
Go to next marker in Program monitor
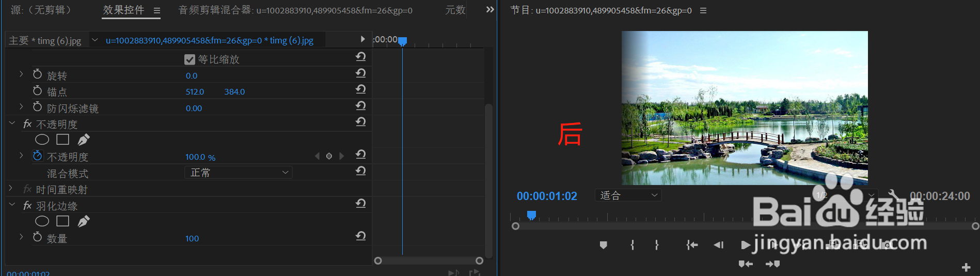(x=772, y=264)
